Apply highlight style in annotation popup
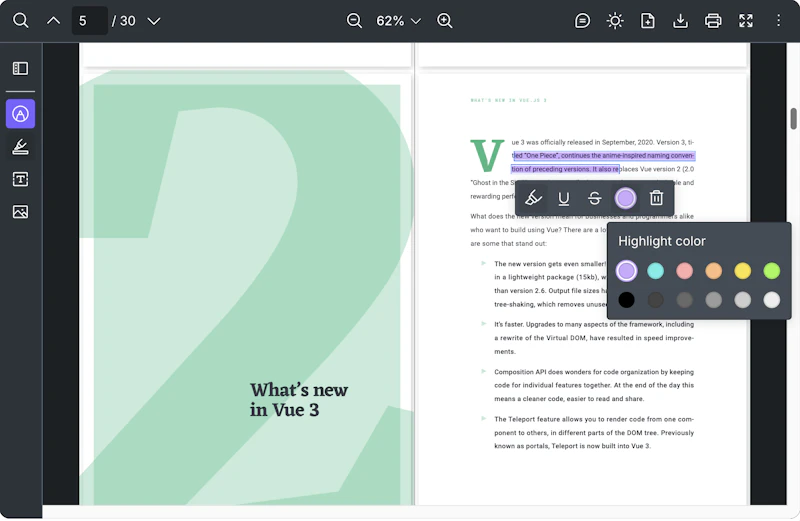Screen dimensions: 800x521 pyautogui.click(x=533, y=198)
